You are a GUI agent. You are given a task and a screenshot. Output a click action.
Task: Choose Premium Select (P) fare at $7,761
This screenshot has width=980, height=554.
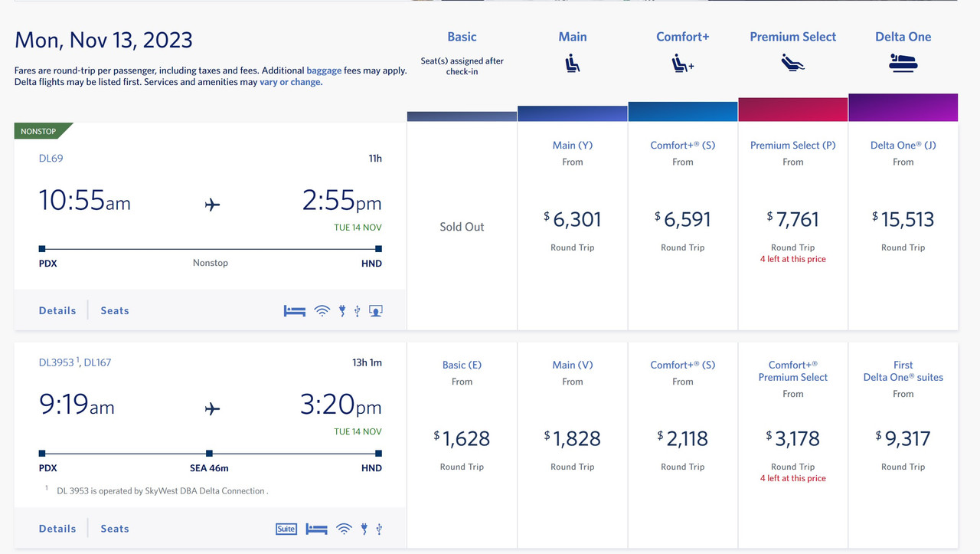(x=792, y=226)
